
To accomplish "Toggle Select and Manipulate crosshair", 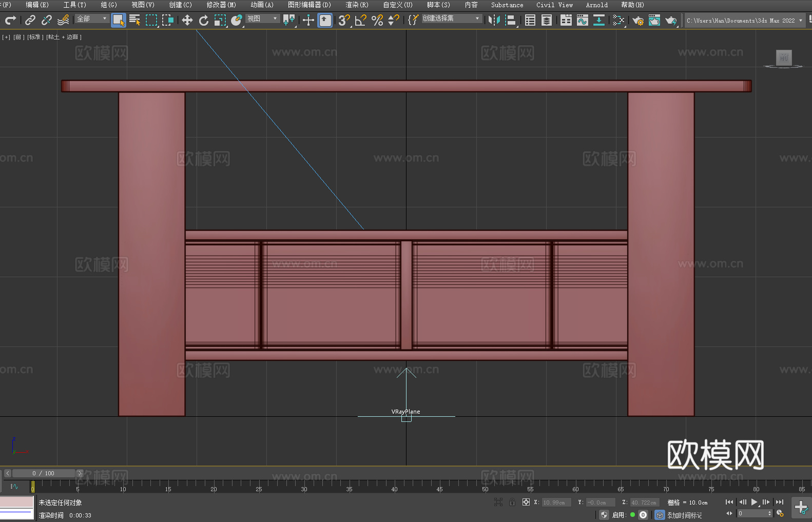I will pyautogui.click(x=308, y=20).
